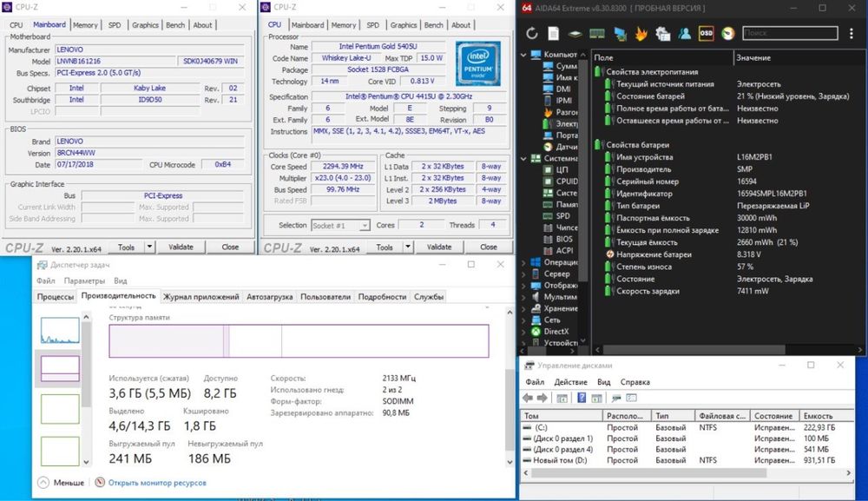This screenshot has height=501, width=868.
Task: Switch to Журнал приложений tab
Action: (x=201, y=297)
